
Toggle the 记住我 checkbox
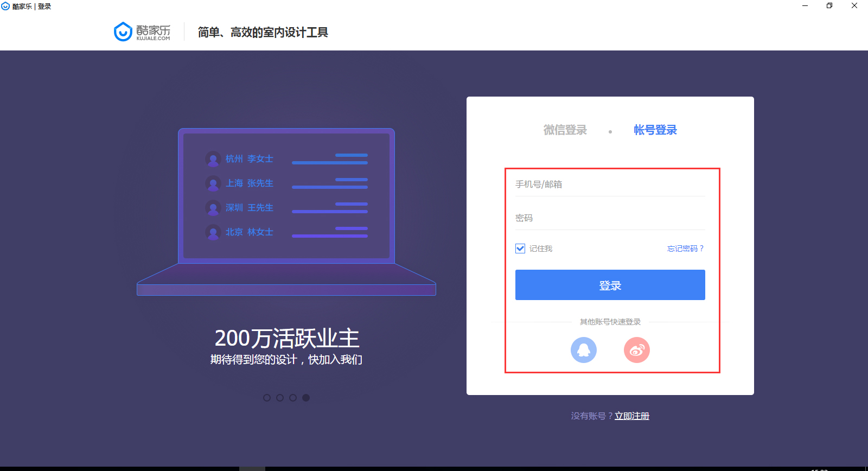tap(520, 249)
